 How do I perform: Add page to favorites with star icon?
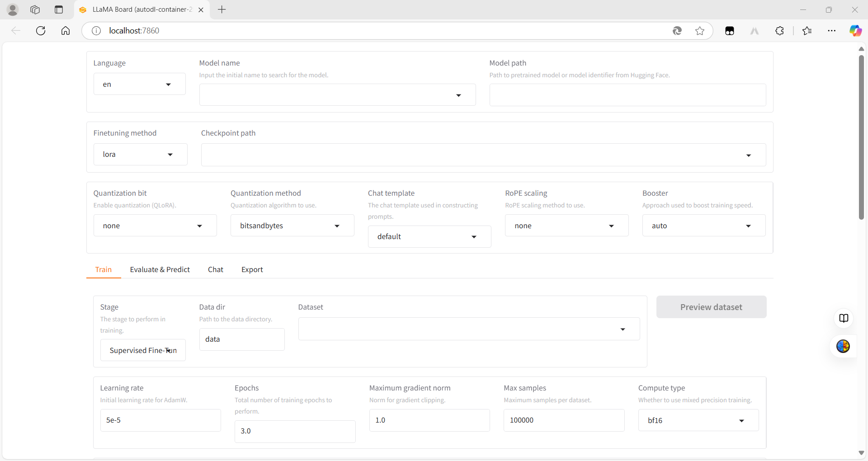pyautogui.click(x=700, y=31)
